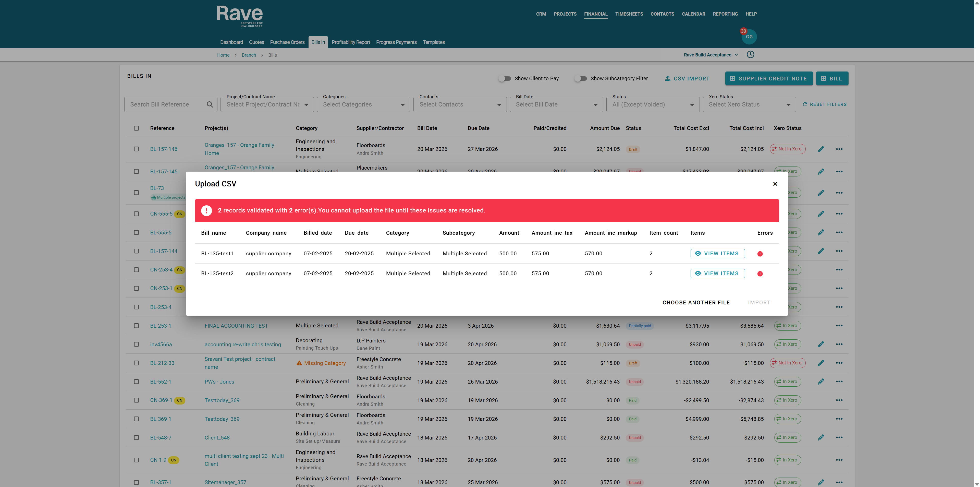Screen dimensions: 980x487
Task: Open the Status filter dropdown
Action: [653, 104]
